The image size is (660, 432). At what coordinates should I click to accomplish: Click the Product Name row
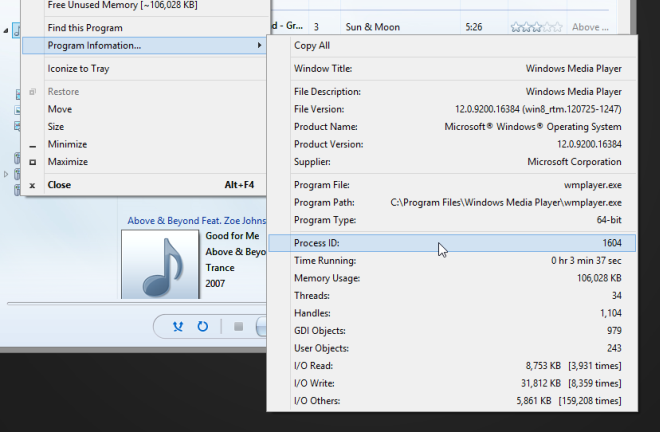(452, 127)
